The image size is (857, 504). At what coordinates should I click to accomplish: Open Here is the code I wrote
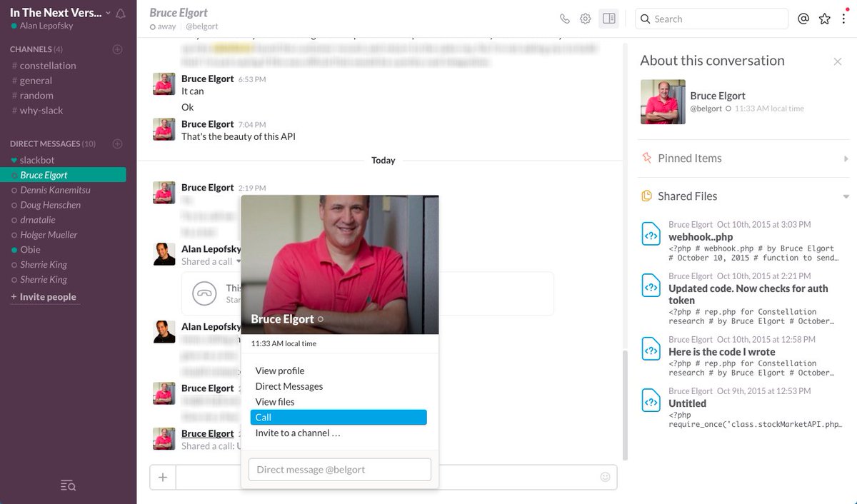721,352
